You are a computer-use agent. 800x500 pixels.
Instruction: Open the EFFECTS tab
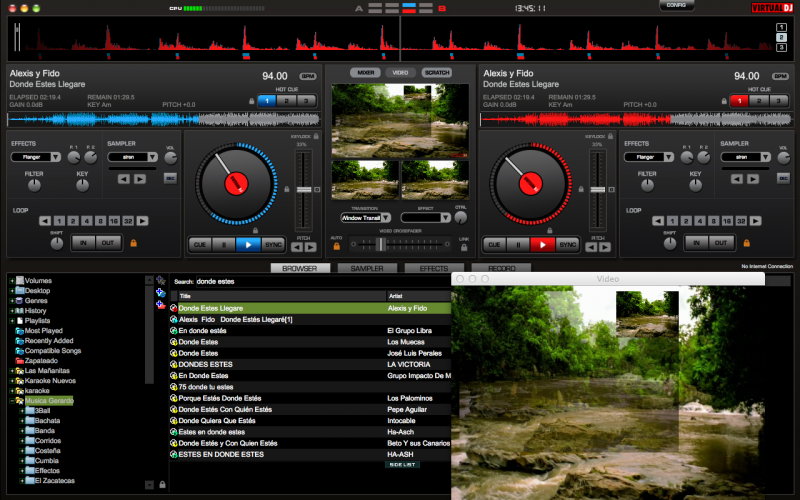click(434, 268)
